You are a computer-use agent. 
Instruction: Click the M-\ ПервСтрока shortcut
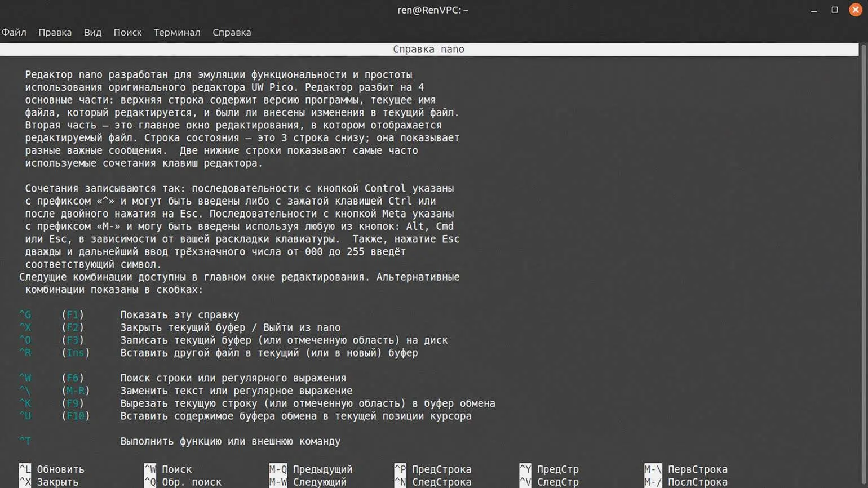point(686,469)
